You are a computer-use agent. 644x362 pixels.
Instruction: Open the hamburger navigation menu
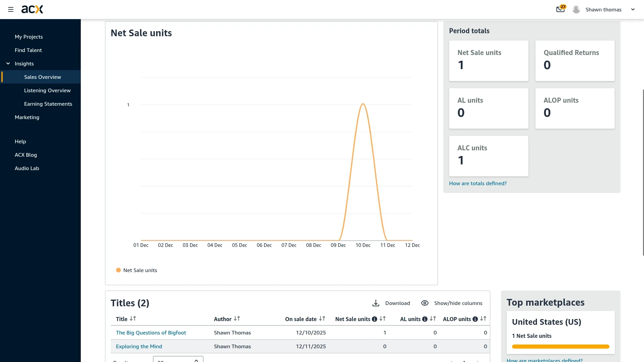[x=11, y=9]
